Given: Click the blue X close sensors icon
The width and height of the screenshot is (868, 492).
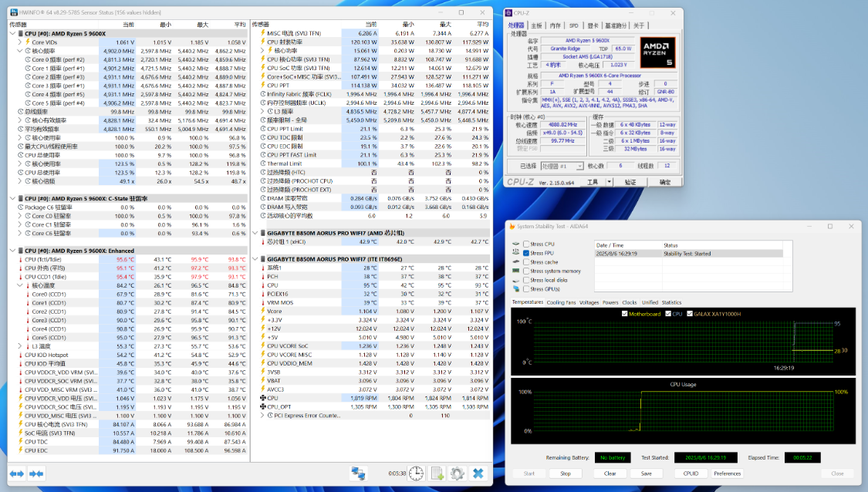Looking at the screenshot, I should click(x=478, y=473).
